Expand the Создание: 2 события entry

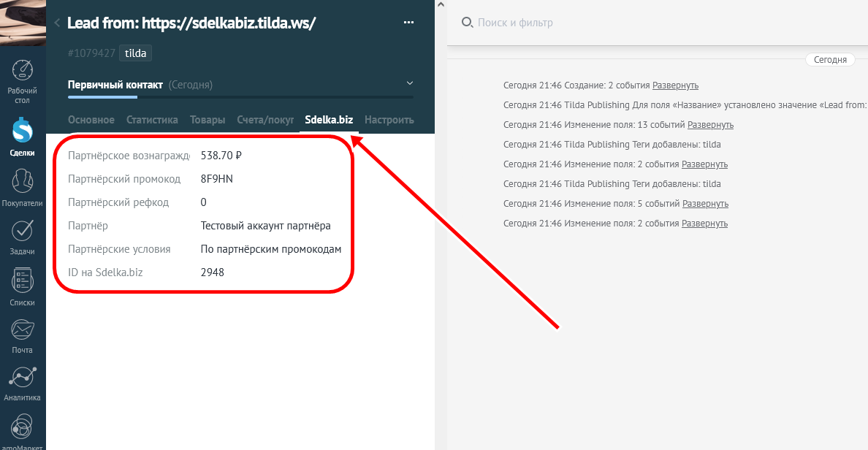675,85
